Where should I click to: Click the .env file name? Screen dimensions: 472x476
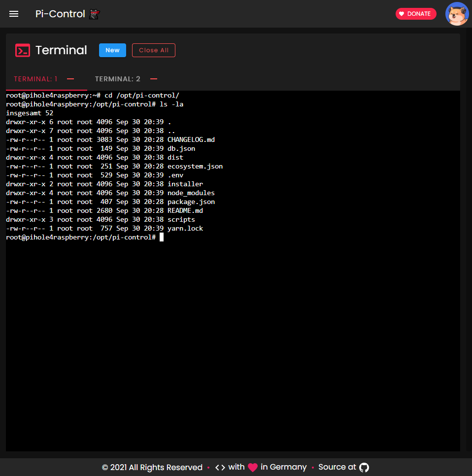click(x=175, y=175)
